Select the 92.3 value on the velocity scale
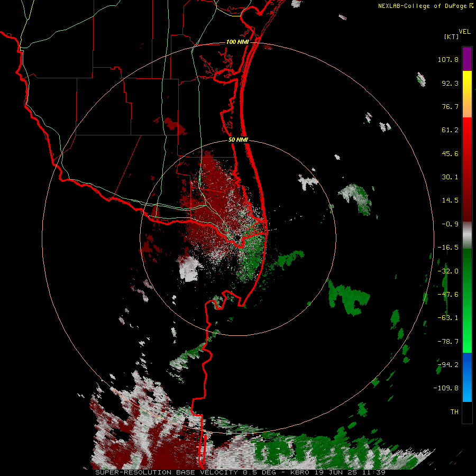Viewport: 476px width, 476px height. (450, 83)
